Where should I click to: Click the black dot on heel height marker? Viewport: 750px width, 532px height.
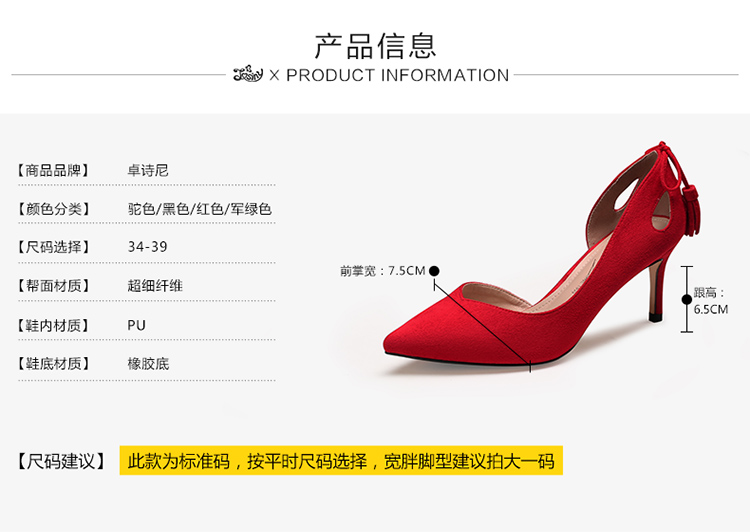[687, 299]
